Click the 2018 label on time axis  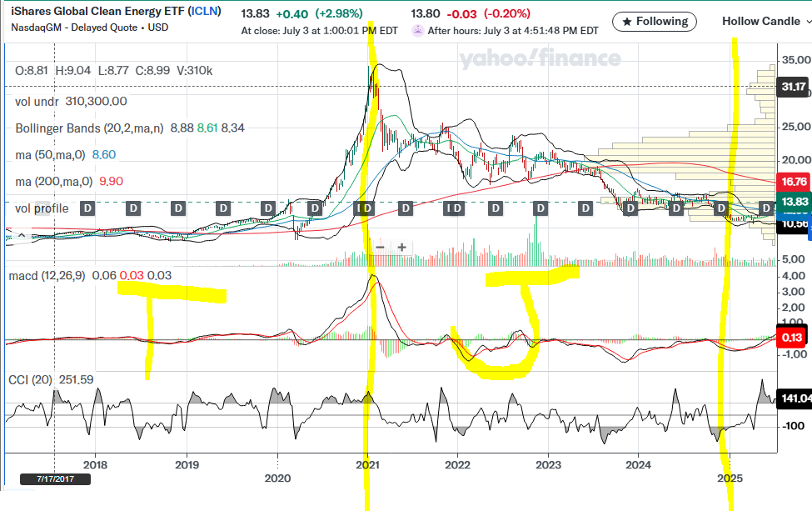[x=95, y=464]
